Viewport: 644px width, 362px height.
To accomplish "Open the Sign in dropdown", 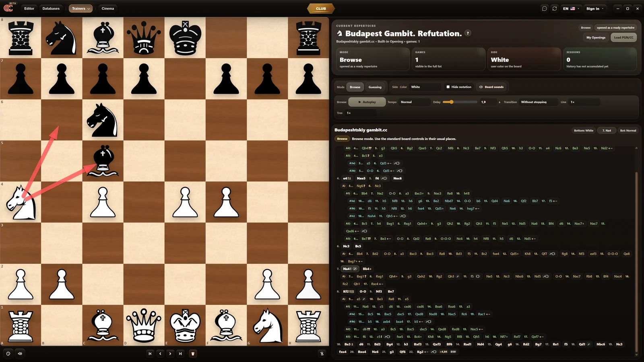I will point(595,8).
